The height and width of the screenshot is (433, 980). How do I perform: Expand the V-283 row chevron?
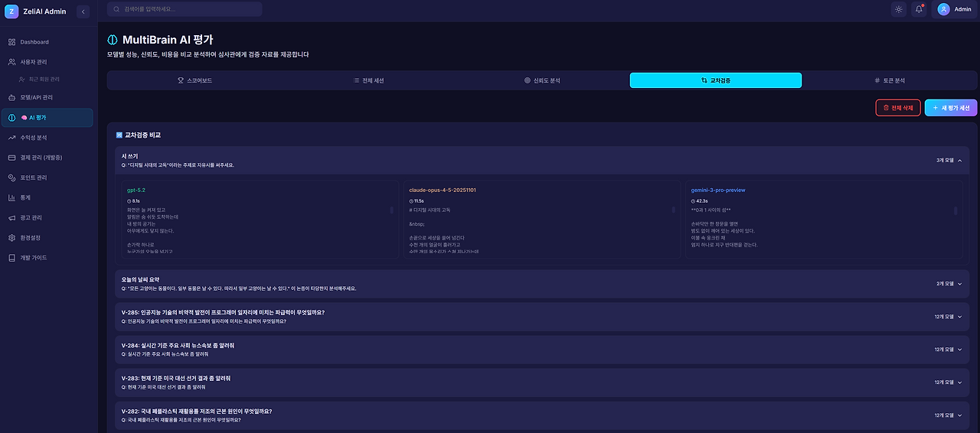tap(959, 383)
